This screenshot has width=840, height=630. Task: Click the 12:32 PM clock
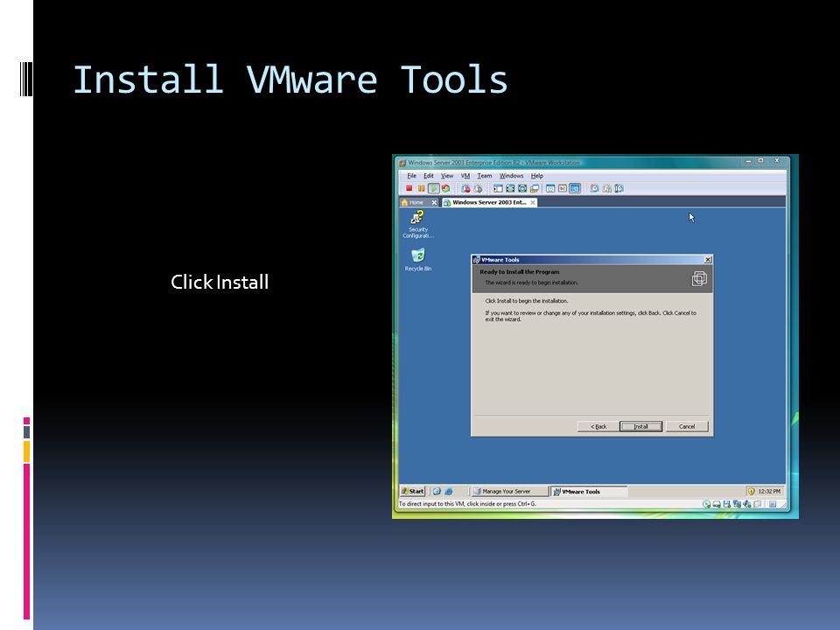tap(769, 491)
